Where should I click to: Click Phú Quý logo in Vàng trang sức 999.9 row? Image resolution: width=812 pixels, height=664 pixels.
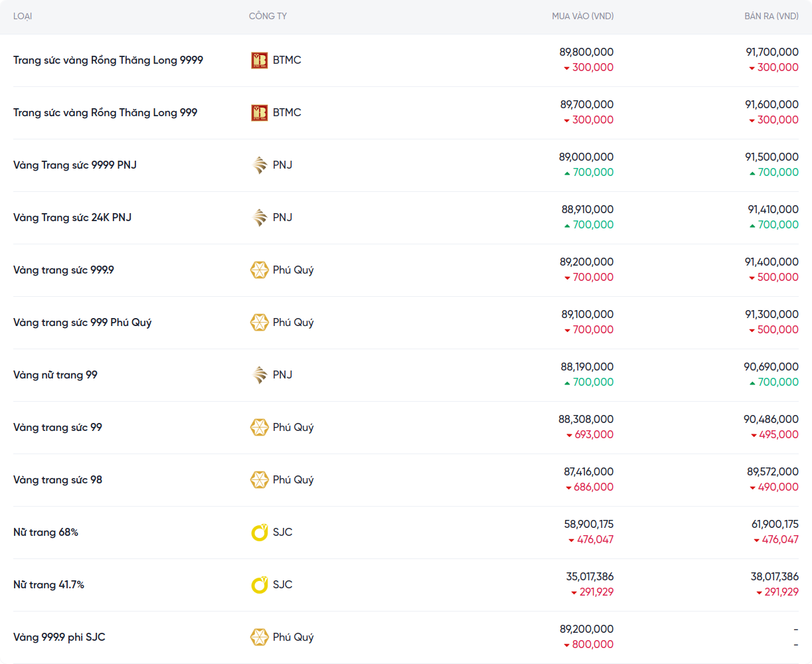[259, 270]
